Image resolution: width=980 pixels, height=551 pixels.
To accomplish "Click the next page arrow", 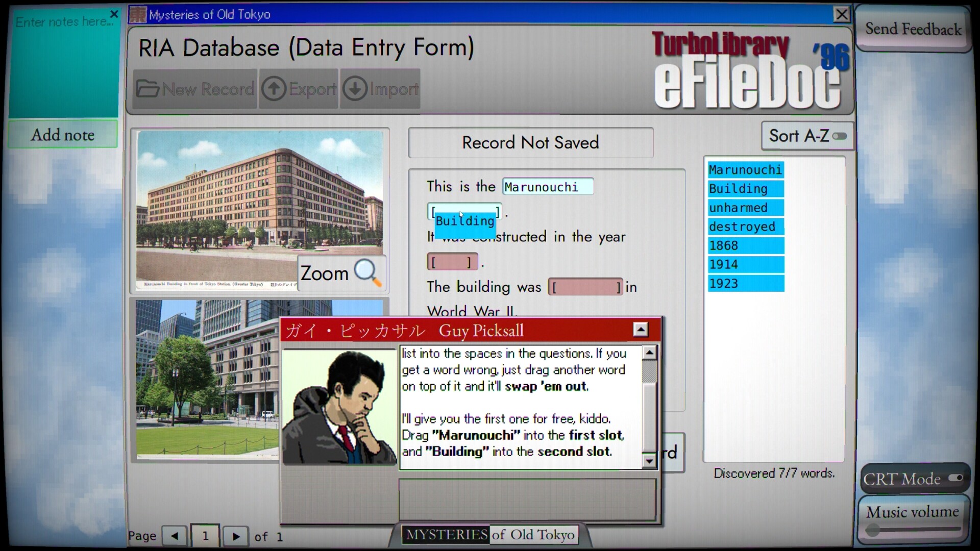I will (x=235, y=536).
